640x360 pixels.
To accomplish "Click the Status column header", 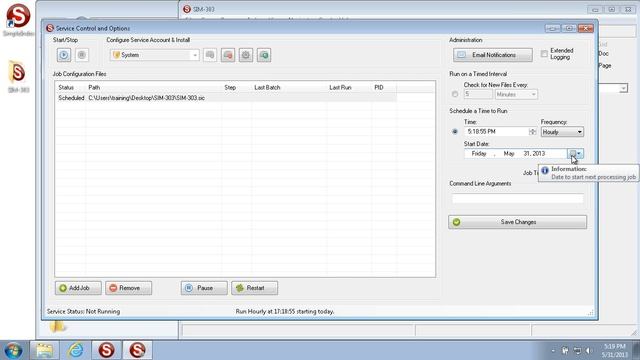I will point(66,87).
